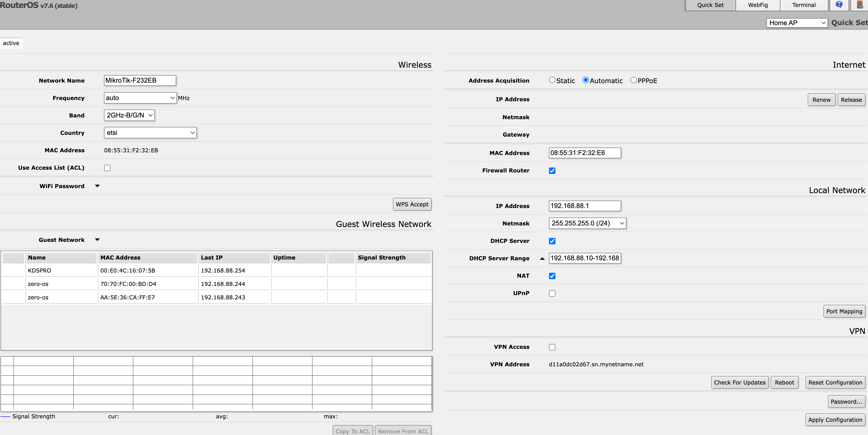868x435 pixels.
Task: Select the zero-os row with MAC AA:5E:36:CA:FF:E7
Action: pyautogui.click(x=216, y=297)
